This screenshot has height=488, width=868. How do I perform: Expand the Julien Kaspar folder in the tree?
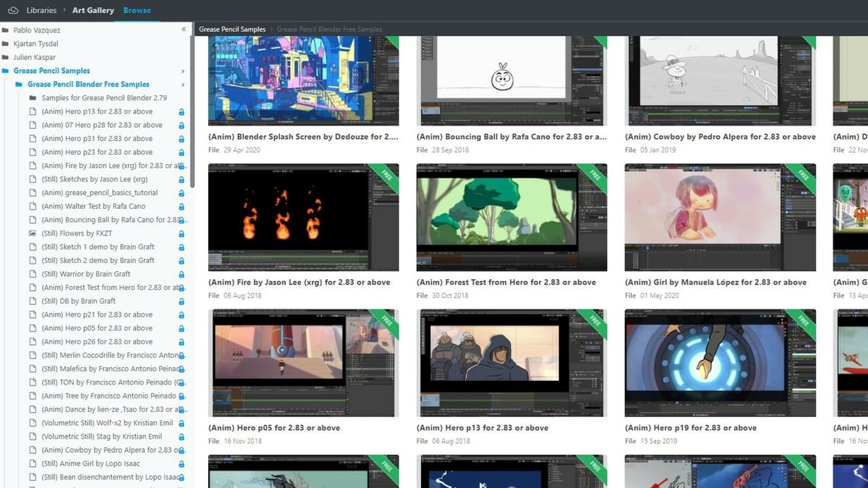tap(35, 58)
